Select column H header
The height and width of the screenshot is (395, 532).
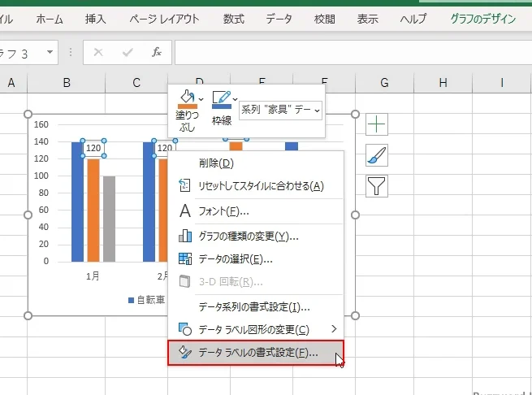click(x=443, y=83)
